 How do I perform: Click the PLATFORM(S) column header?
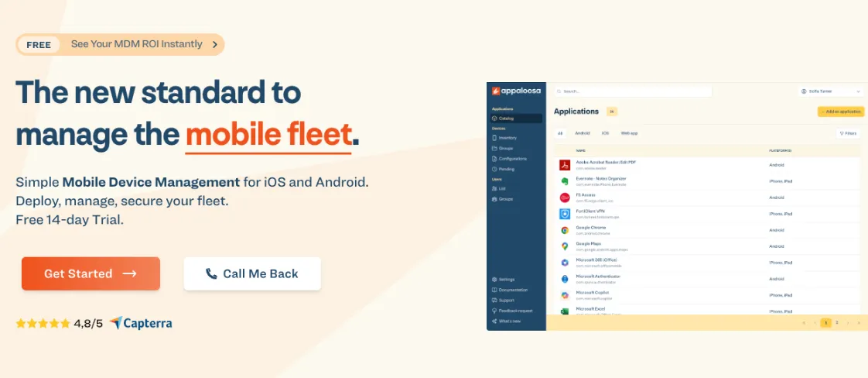[x=781, y=151]
